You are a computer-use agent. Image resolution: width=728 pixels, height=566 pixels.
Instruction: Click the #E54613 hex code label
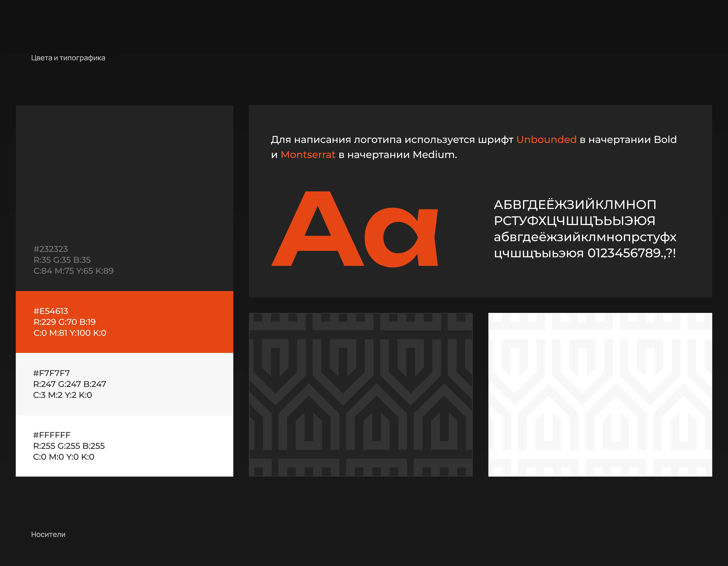coord(51,311)
